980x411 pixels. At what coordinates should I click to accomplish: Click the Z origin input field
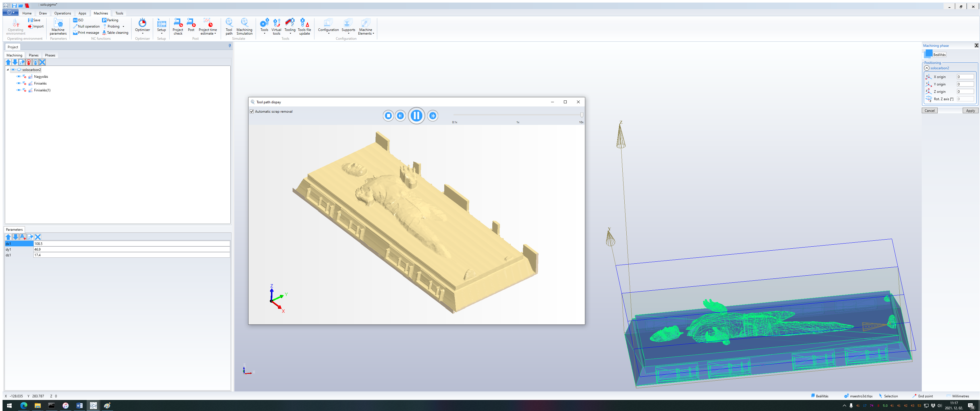965,92
